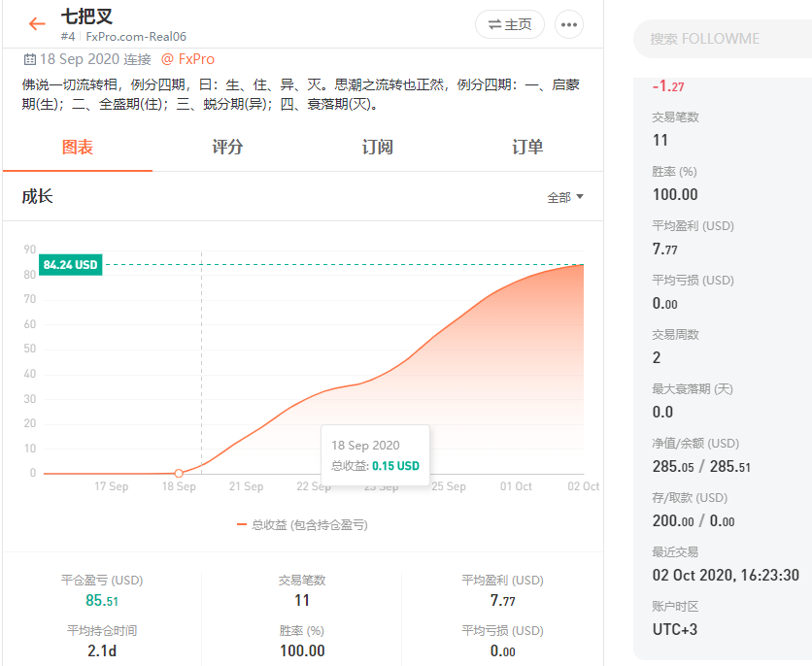Click the 平均持仓时间 value 2.1d
Viewport: 812px width, 666px height.
point(102,650)
